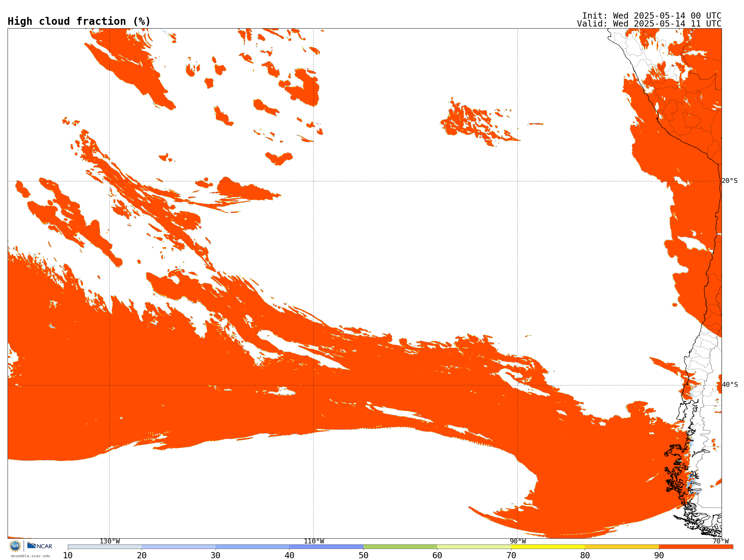This screenshot has width=744, height=560.
Task: Click the 90°W longitude label
Action: click(x=518, y=541)
